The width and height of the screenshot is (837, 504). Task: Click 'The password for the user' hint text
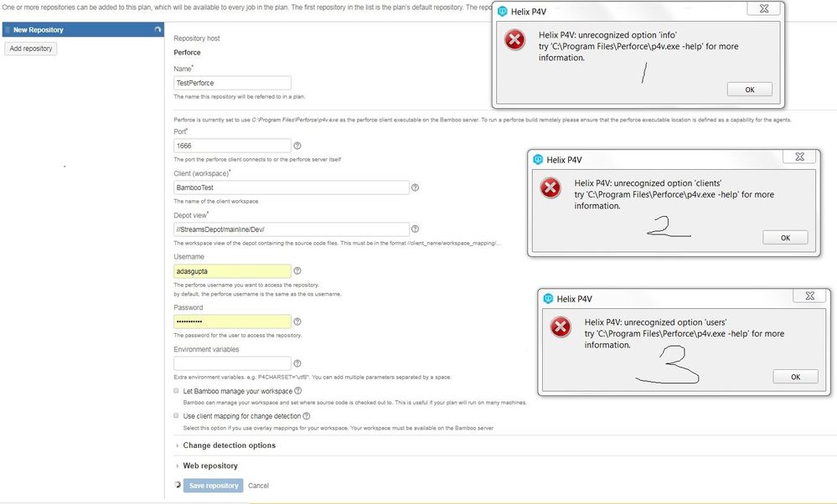click(x=238, y=336)
